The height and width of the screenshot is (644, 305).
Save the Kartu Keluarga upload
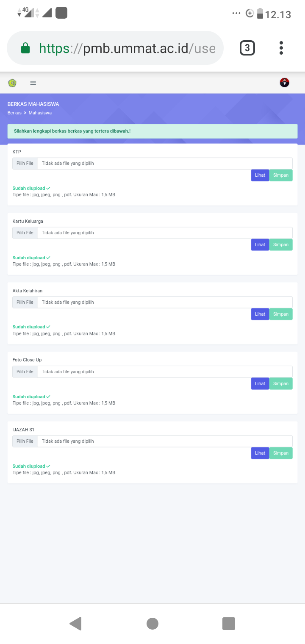[281, 245]
